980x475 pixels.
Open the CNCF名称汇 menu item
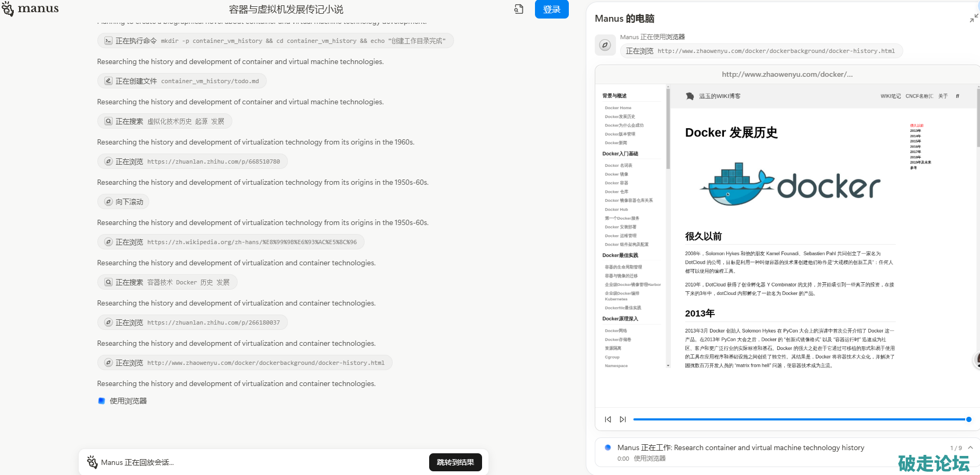919,96
